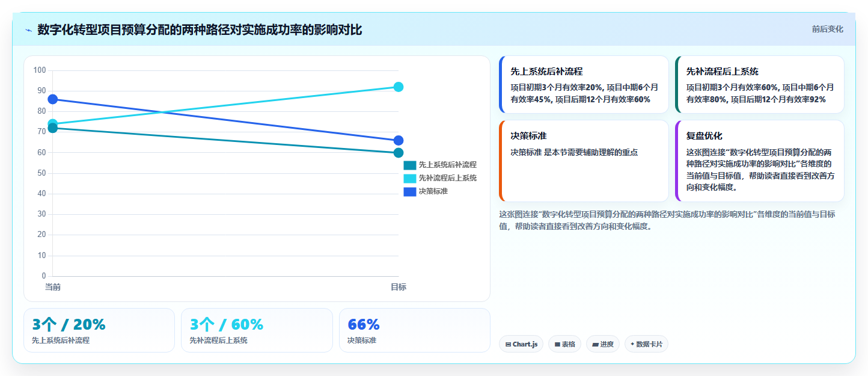
Task: Click the Chart.js tag icon
Action: [509, 345]
